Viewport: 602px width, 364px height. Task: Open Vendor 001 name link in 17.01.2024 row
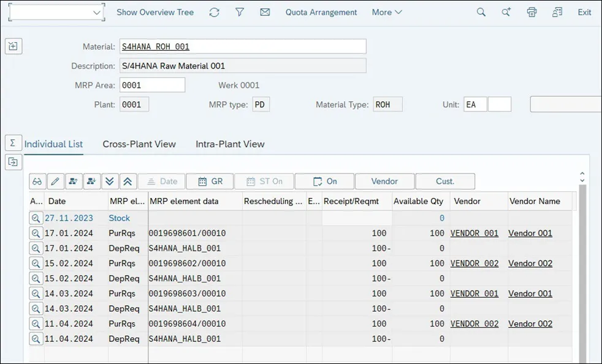pyautogui.click(x=530, y=233)
